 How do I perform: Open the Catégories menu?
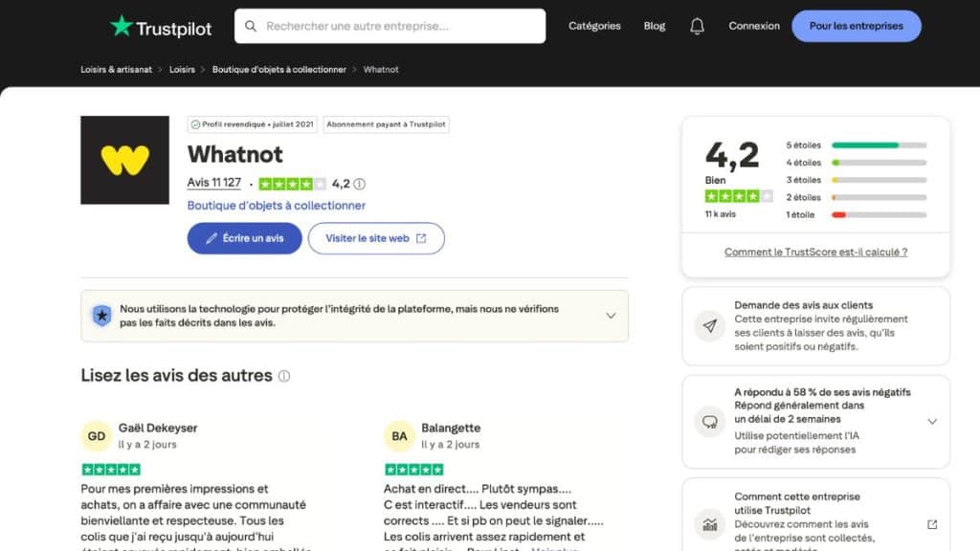pyautogui.click(x=594, y=26)
